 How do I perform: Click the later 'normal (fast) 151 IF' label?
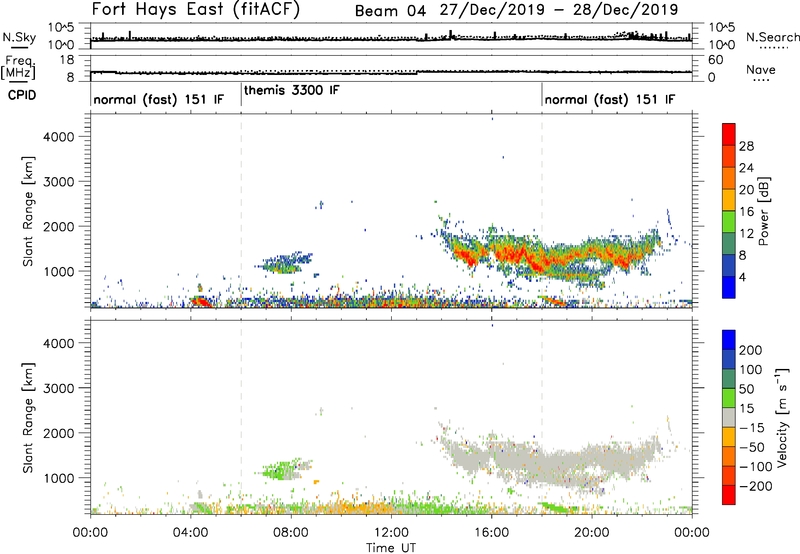coord(610,99)
